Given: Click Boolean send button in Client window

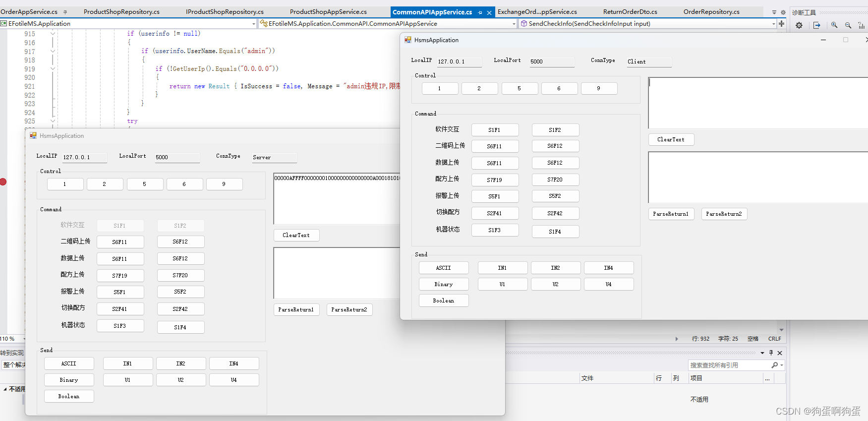Looking at the screenshot, I should pyautogui.click(x=444, y=301).
